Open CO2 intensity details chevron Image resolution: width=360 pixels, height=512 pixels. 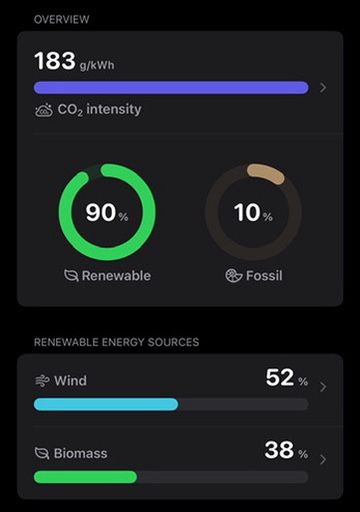click(x=323, y=88)
